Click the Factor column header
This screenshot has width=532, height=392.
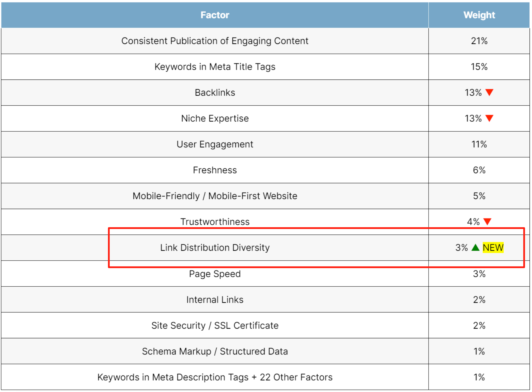(x=214, y=15)
